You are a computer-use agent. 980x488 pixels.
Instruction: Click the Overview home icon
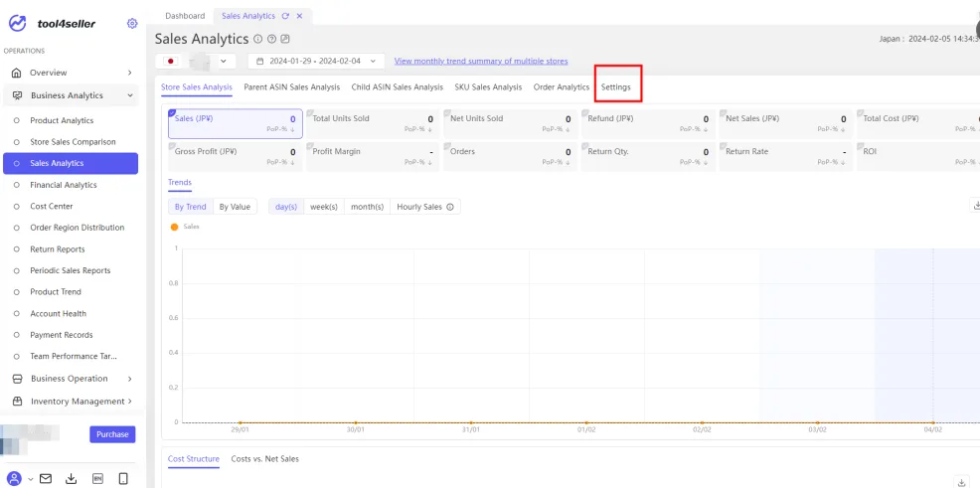tap(17, 73)
